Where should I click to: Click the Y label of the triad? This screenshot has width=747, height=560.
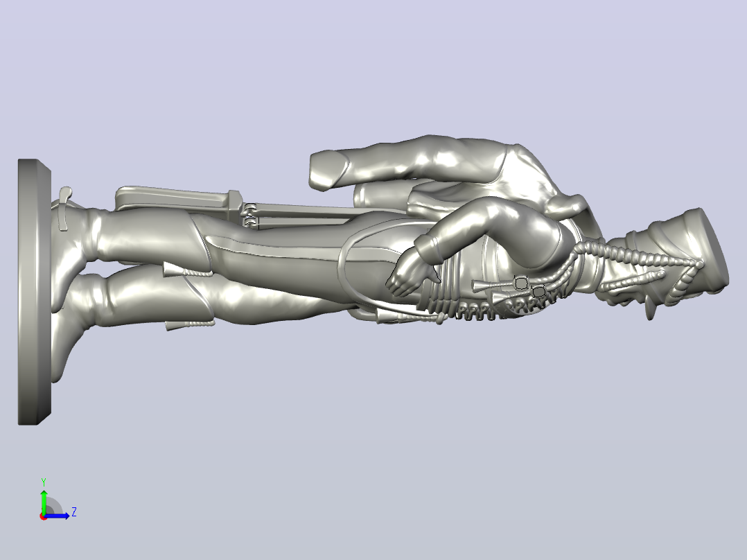(x=44, y=482)
